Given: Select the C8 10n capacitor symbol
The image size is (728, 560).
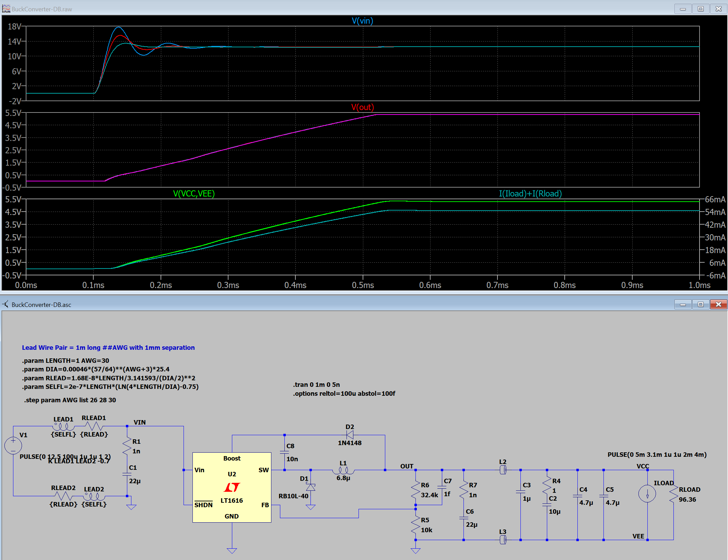Looking at the screenshot, I should (284, 452).
